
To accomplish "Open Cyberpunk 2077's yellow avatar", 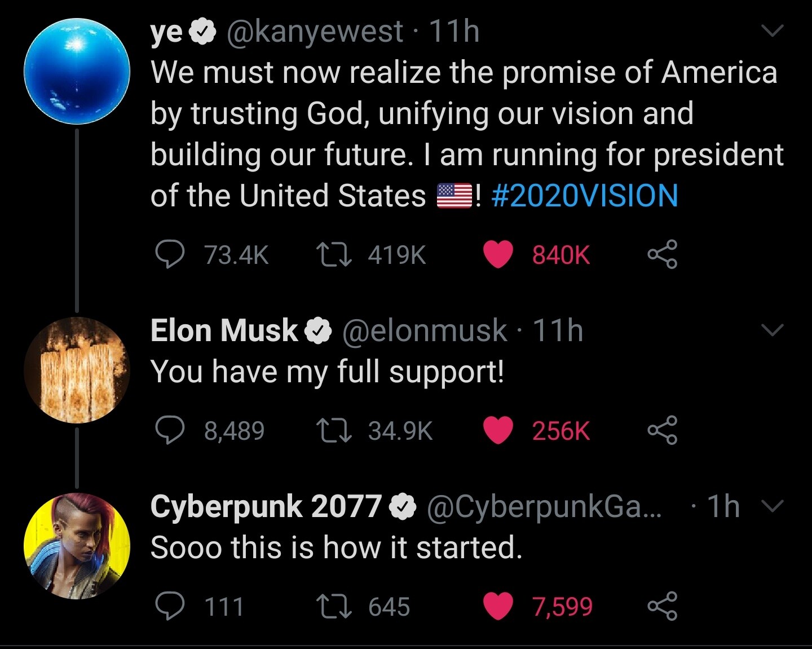I will (x=77, y=546).
